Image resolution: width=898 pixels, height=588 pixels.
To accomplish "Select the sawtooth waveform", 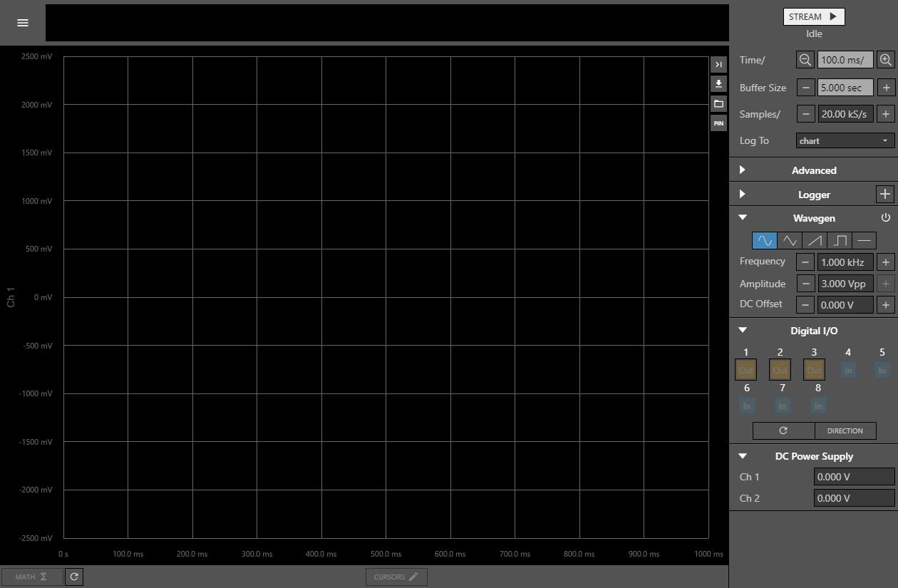I will (815, 240).
